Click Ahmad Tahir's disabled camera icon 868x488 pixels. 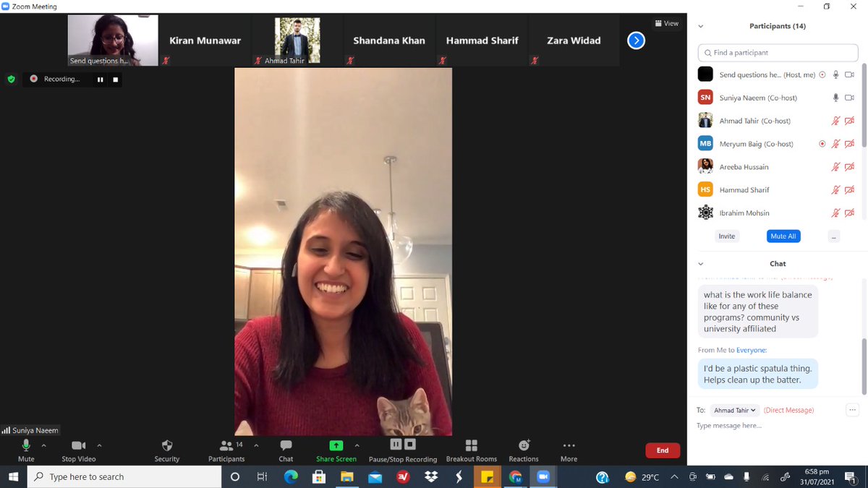[850, 121]
